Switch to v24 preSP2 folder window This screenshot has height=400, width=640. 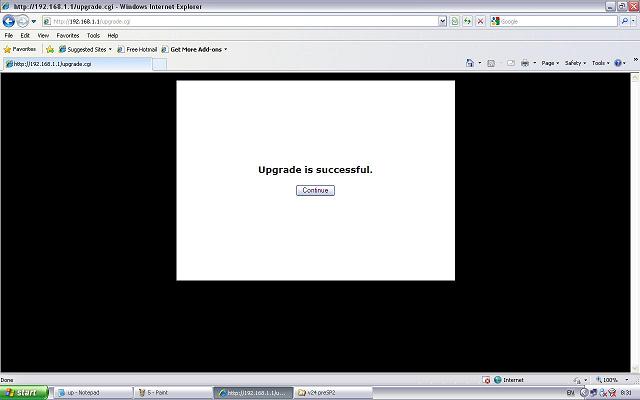[x=333, y=393]
